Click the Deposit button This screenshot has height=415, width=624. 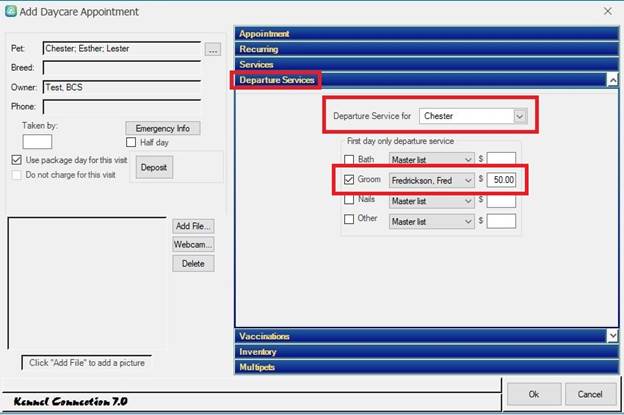coord(154,167)
